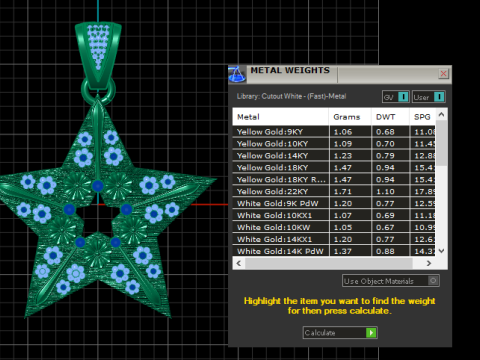The height and width of the screenshot is (360, 480).
Task: Select the pendant bail in viewport
Action: coord(98,55)
